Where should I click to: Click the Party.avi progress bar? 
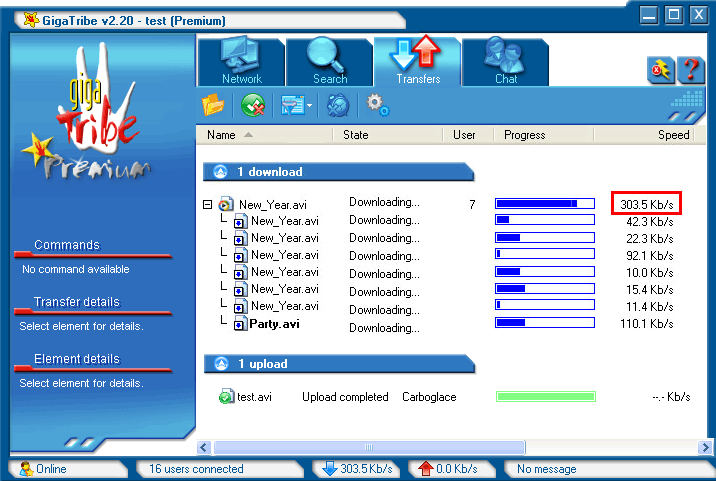[x=545, y=322]
